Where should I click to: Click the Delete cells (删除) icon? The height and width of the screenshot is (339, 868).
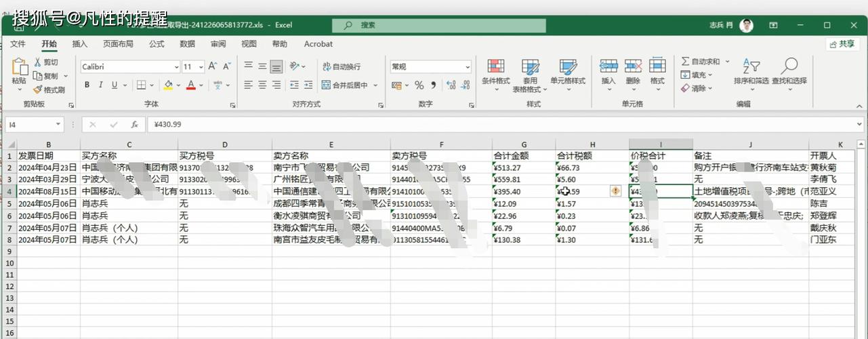click(x=633, y=66)
